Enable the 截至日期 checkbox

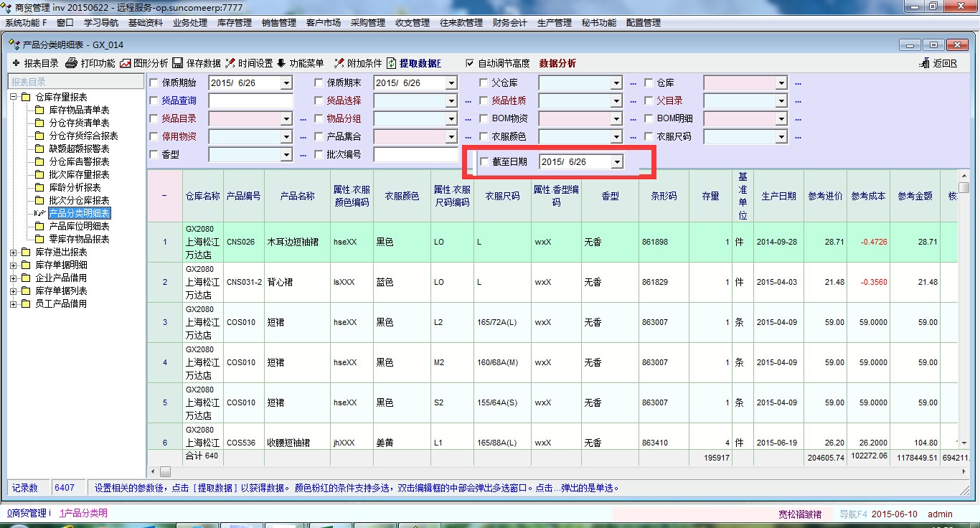[x=485, y=162]
